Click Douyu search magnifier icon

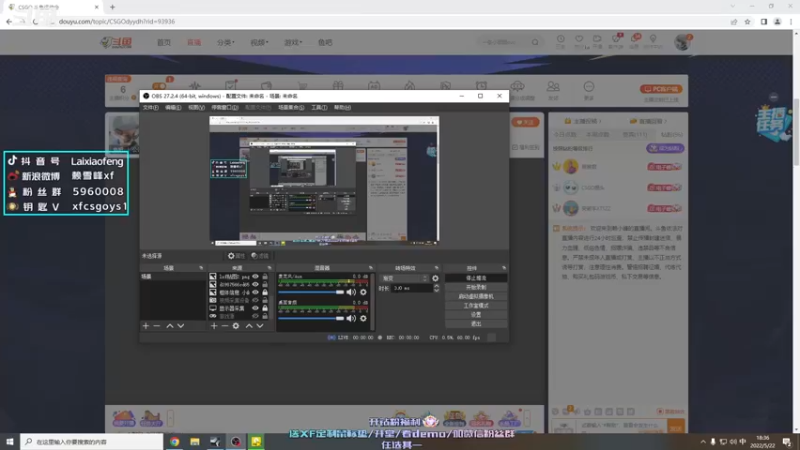click(535, 42)
